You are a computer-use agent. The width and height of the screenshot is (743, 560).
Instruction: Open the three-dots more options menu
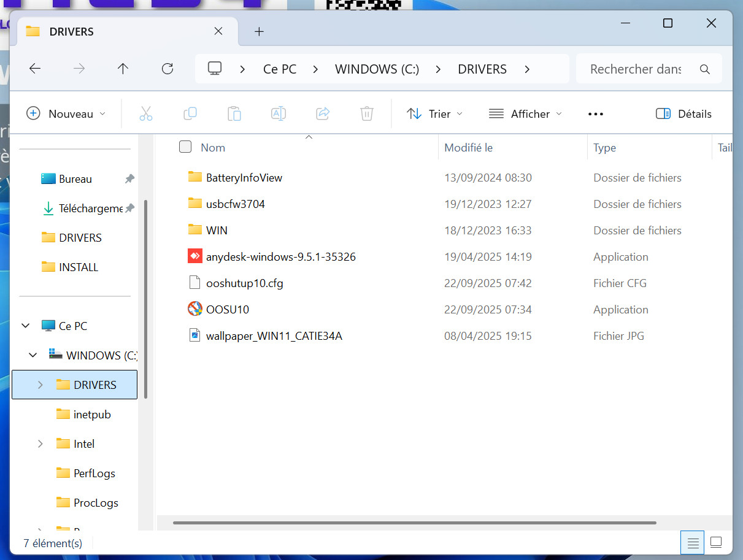click(595, 113)
